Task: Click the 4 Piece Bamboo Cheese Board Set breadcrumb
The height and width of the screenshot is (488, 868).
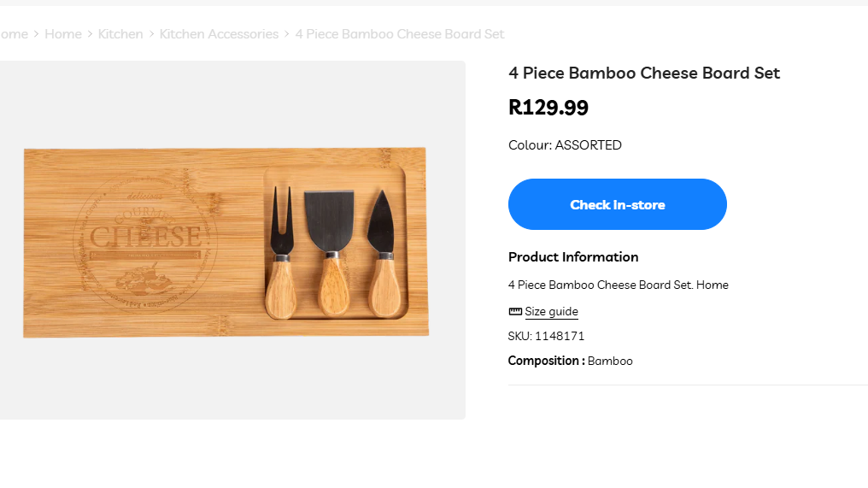Action: [x=400, y=34]
